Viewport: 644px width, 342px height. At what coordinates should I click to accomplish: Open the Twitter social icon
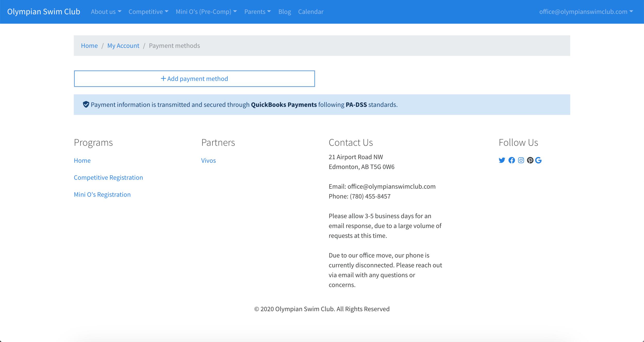pyautogui.click(x=502, y=160)
